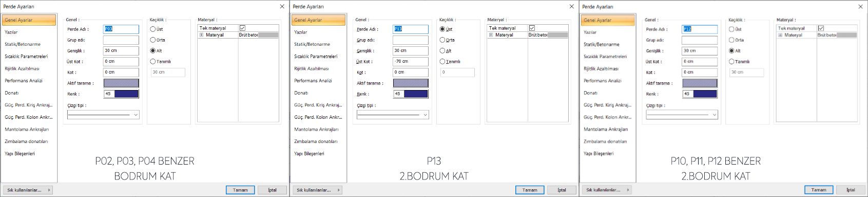
Task: Open Güç. Perd. Kiriş Ankraj in P12 dialog
Action: [x=608, y=105]
